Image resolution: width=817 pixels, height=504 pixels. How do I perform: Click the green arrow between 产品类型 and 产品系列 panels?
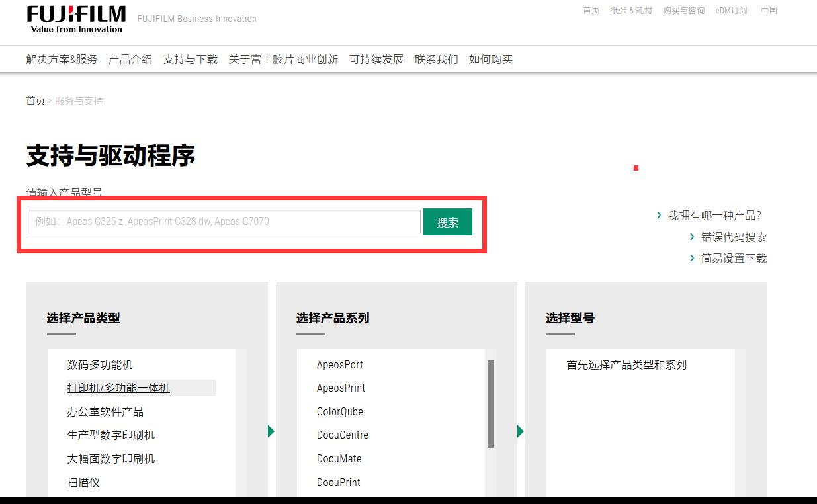point(271,431)
